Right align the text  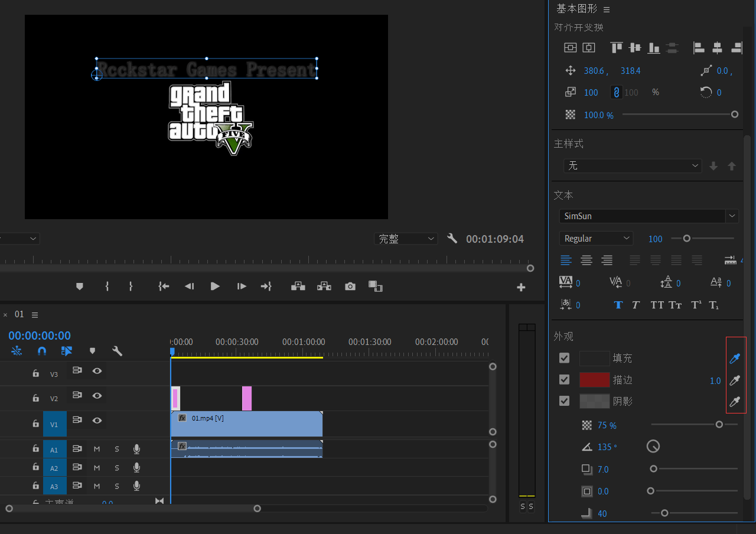tap(607, 260)
